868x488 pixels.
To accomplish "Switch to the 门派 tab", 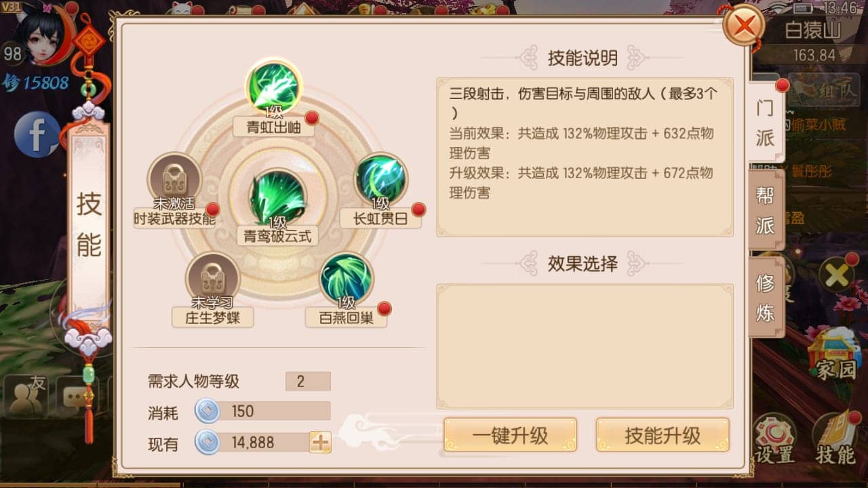I will (x=765, y=123).
